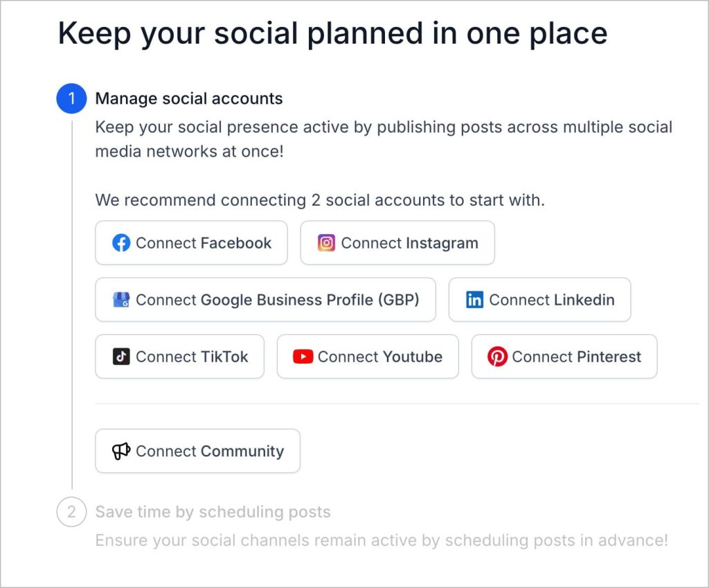Expand Save time by scheduling posts step
The height and width of the screenshot is (588, 709).
[213, 512]
